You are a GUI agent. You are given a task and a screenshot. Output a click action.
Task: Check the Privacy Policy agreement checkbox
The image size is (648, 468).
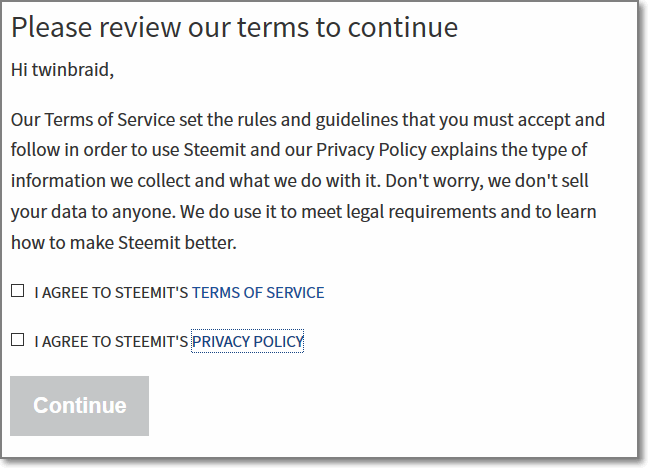coord(18,340)
